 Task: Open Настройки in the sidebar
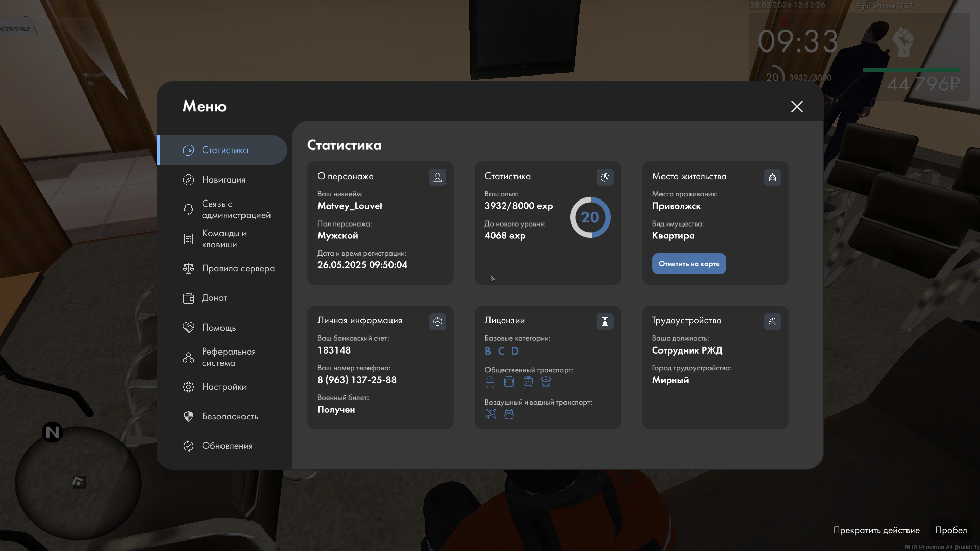tap(224, 387)
